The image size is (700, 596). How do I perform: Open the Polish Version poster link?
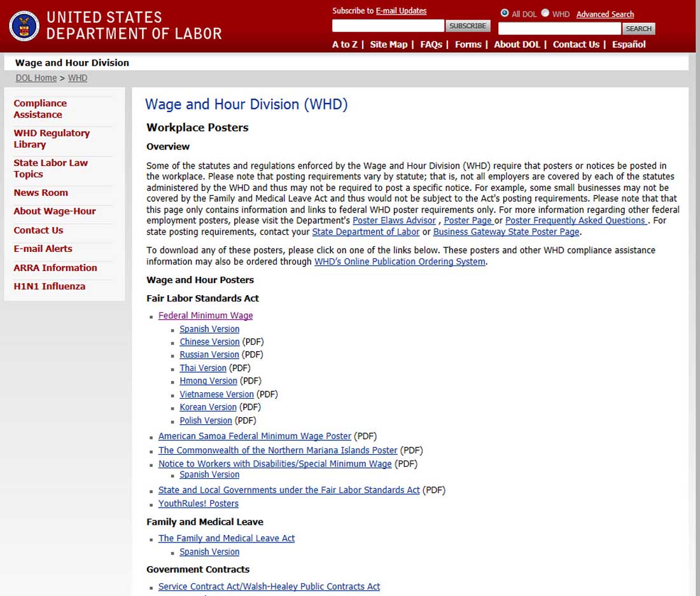206,421
